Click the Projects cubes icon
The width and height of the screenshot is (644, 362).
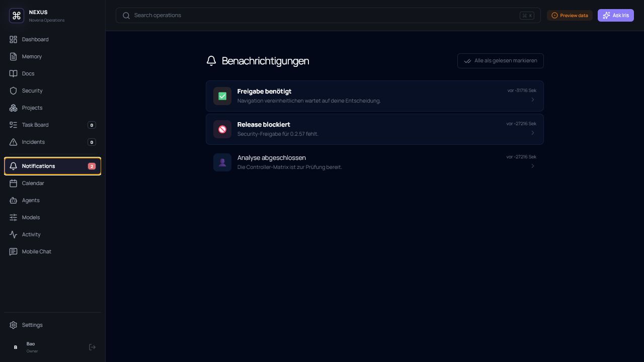click(x=14, y=108)
